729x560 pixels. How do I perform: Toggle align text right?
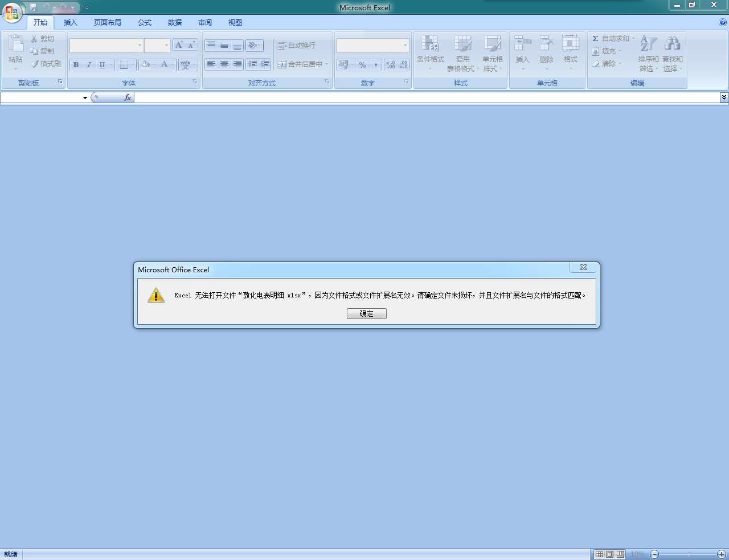point(237,64)
